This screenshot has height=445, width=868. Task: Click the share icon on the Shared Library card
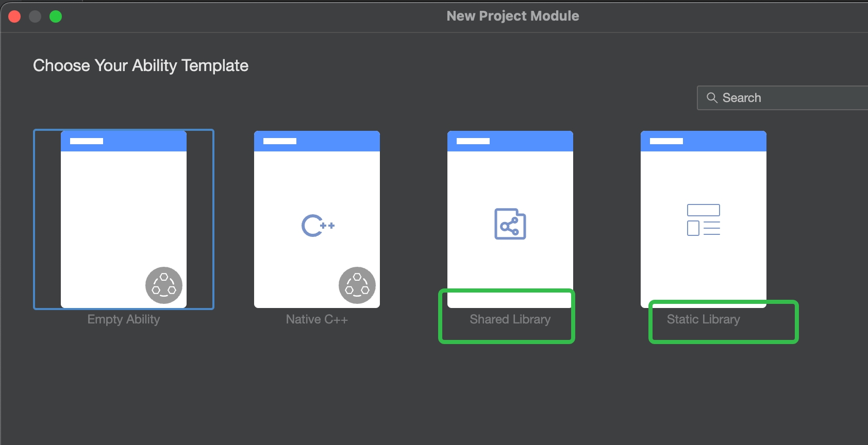coord(510,224)
